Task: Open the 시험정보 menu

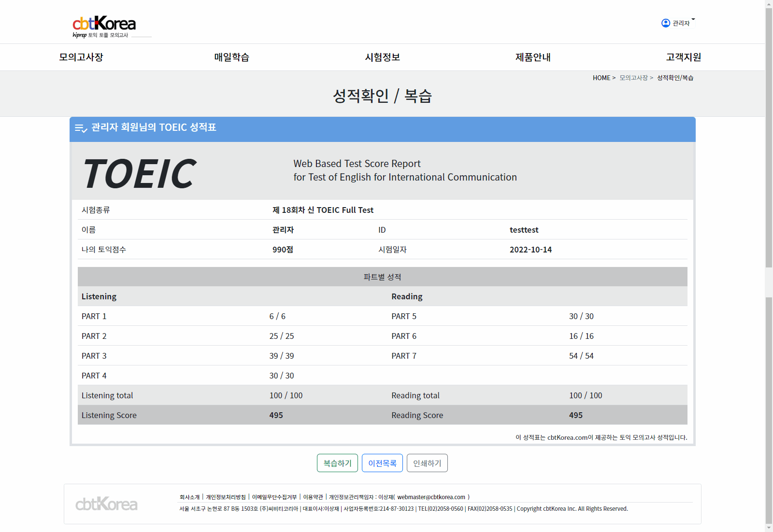Action: tap(383, 57)
